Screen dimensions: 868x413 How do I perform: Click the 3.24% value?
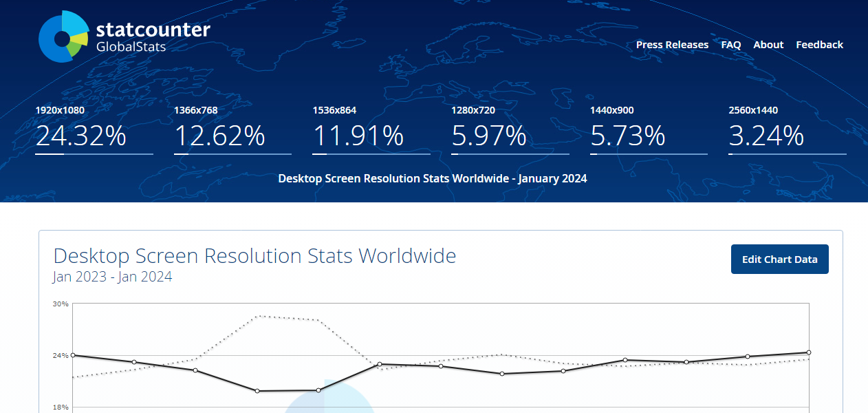pos(766,136)
